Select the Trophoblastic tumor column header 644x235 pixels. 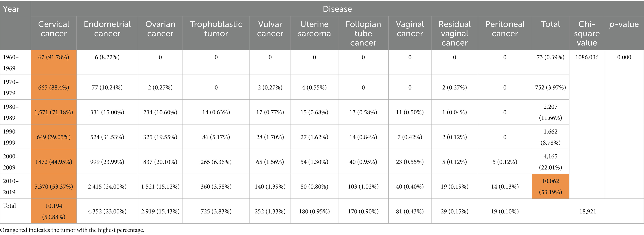tap(216, 29)
